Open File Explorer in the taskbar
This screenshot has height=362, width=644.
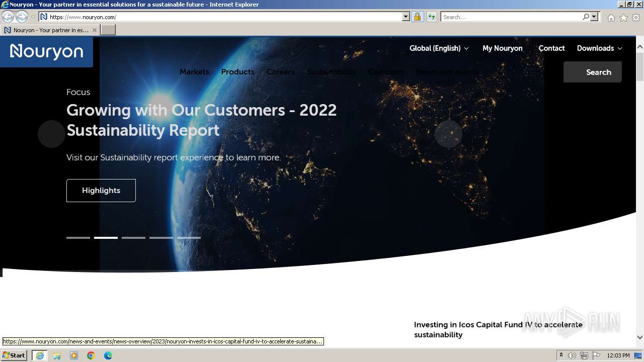[x=57, y=355]
